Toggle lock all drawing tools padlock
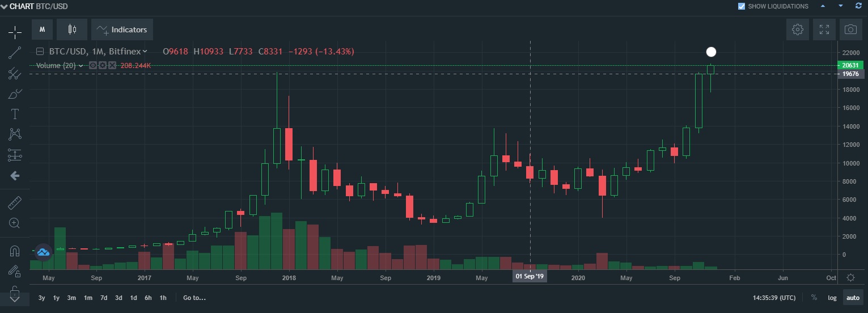868x313 pixels. [x=15, y=290]
